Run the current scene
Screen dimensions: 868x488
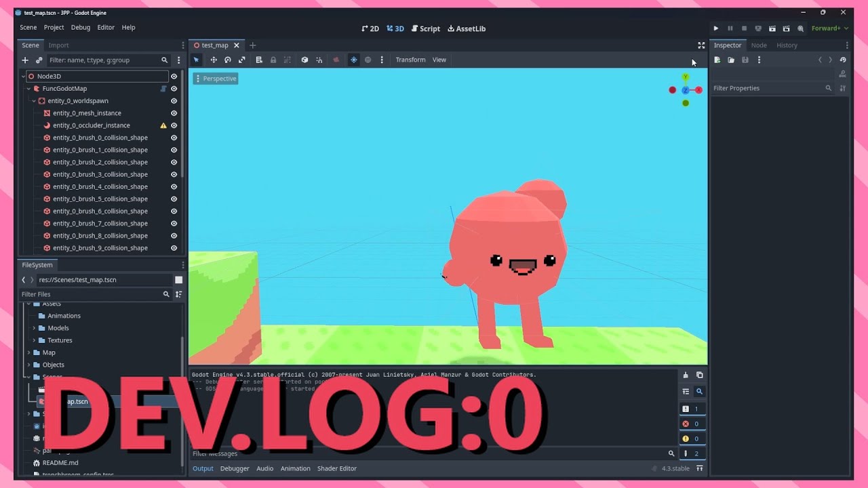point(772,28)
